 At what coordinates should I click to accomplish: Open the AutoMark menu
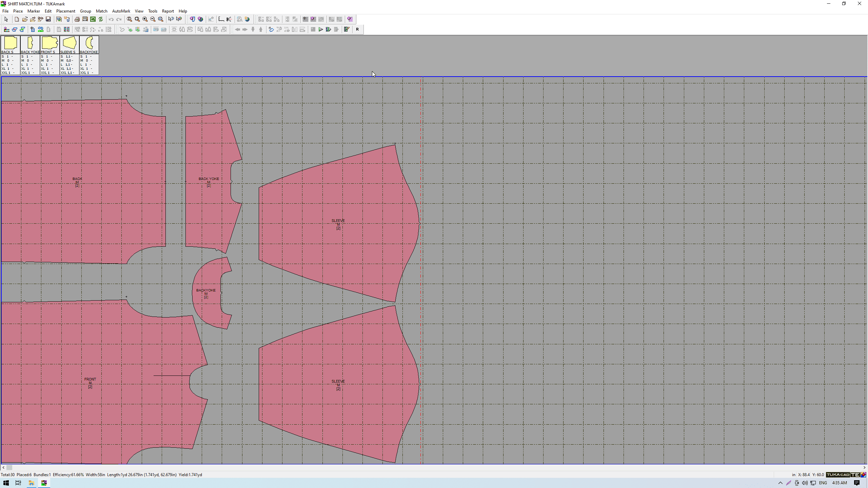pyautogui.click(x=121, y=11)
